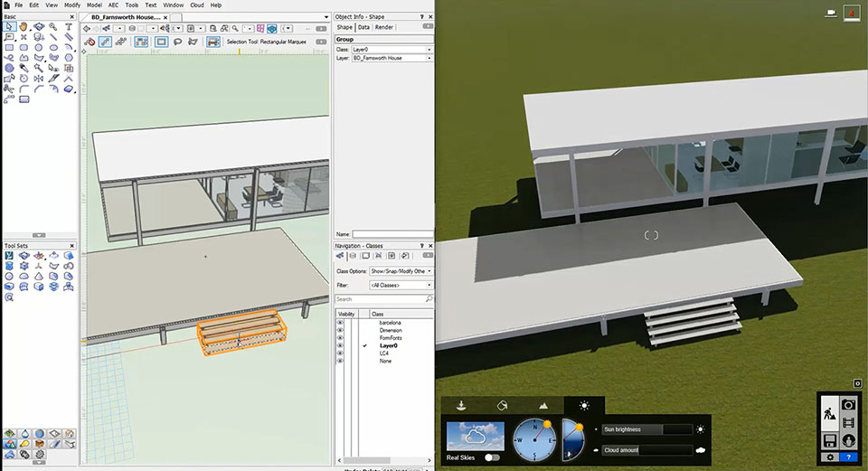The height and width of the screenshot is (471, 868).
Task: Toggle the Real Skies switch
Action: pos(493,457)
